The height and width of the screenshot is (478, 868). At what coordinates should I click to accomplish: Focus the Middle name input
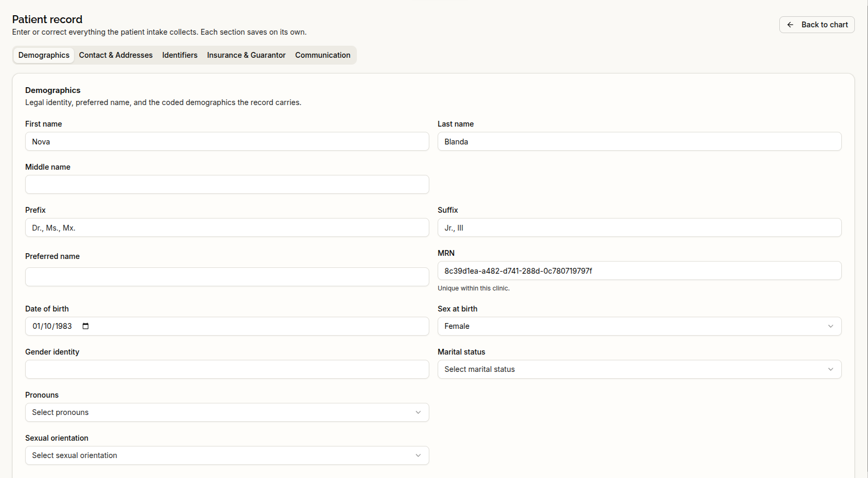227,184
